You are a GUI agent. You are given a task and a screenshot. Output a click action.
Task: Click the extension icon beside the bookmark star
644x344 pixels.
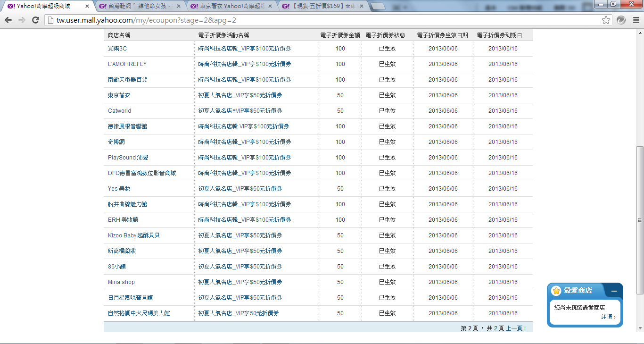pos(621,20)
